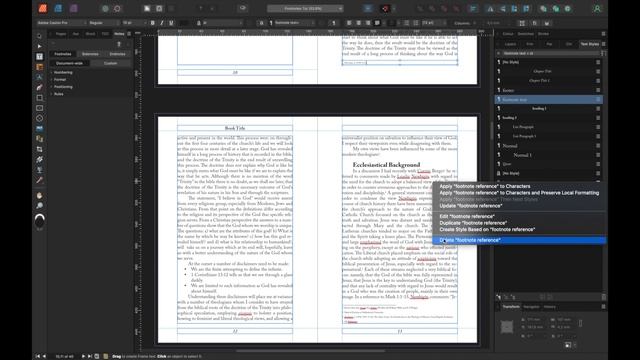Go to the first page arrow
The height and width of the screenshot is (360, 640).
click(38, 356)
